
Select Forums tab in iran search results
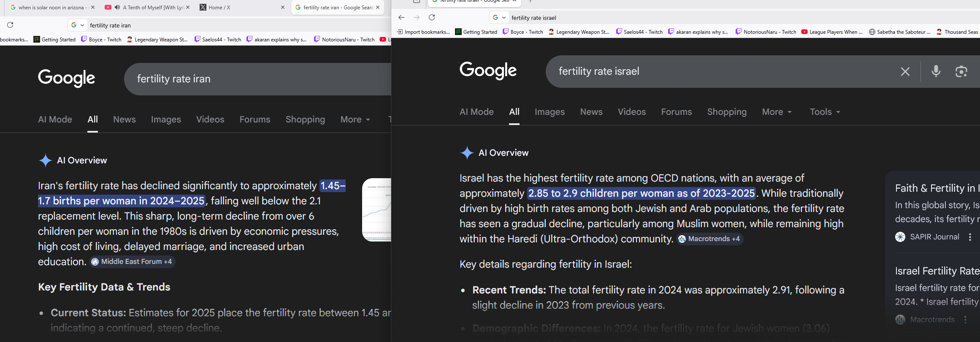255,119
